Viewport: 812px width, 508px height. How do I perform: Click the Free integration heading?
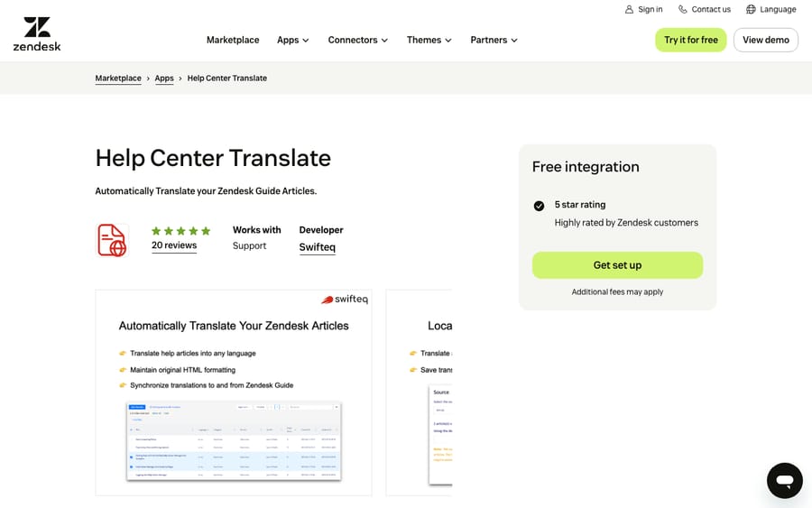586,167
